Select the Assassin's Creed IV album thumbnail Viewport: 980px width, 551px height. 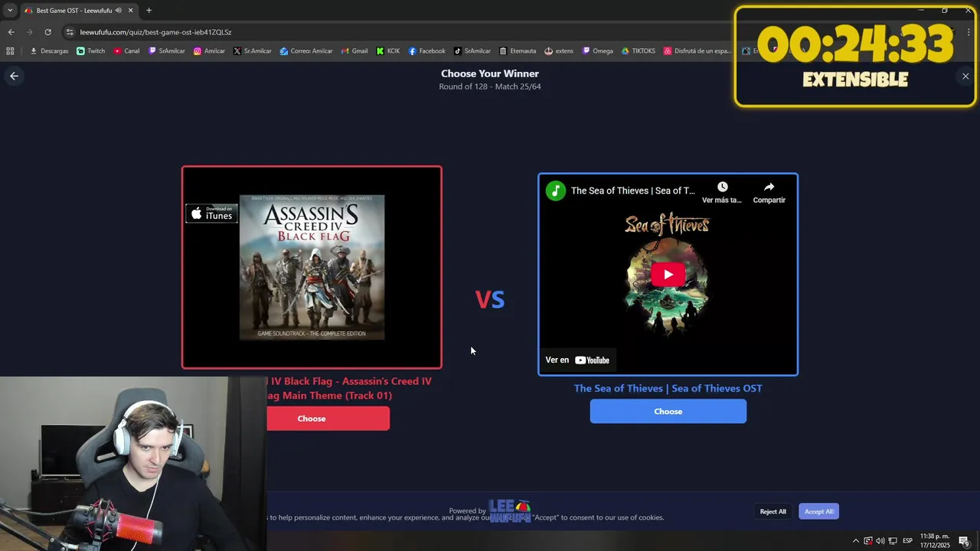312,267
